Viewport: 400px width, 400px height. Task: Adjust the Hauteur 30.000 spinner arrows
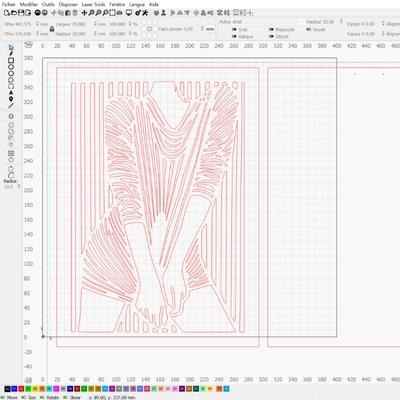coord(95,34)
